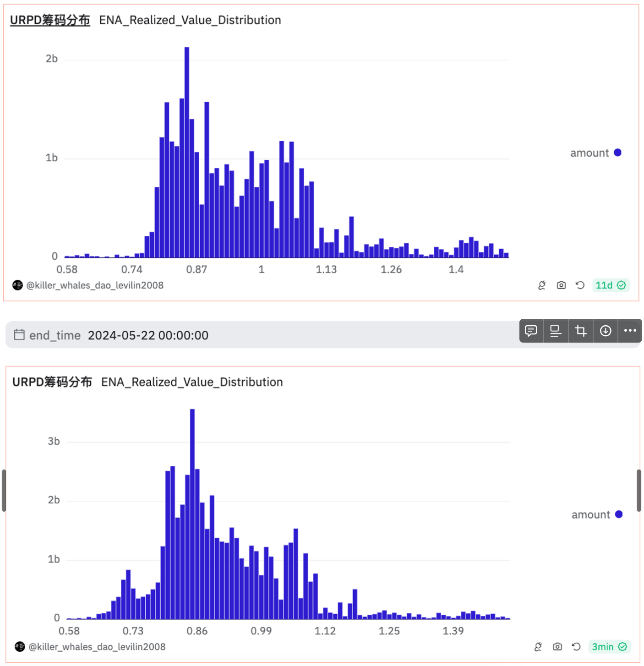Refresh bottom chart next to 3min badge

576,647
